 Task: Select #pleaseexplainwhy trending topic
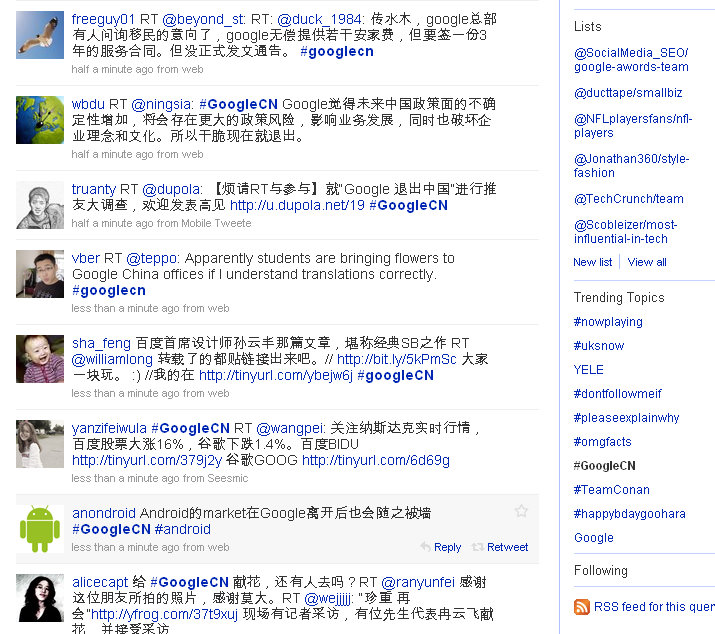point(627,418)
